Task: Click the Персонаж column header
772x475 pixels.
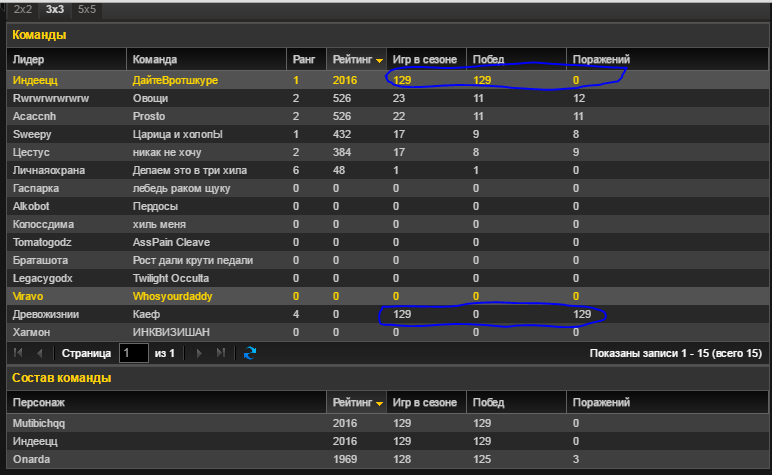Action: pos(165,402)
